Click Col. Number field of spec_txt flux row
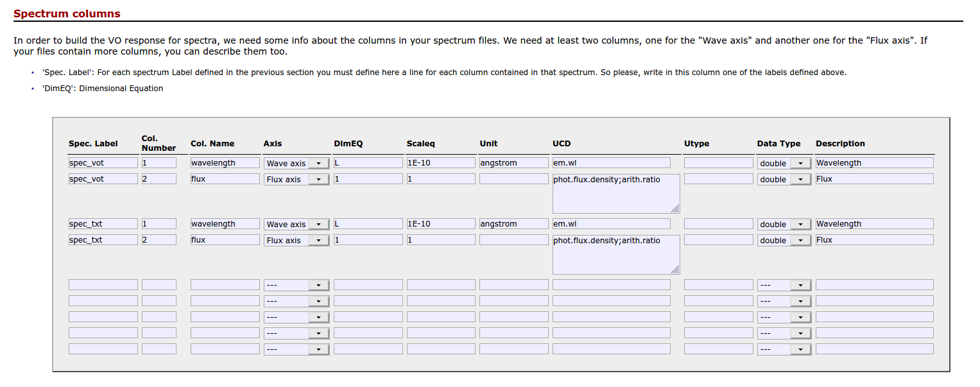Screen dimensions: 980x387 point(159,240)
